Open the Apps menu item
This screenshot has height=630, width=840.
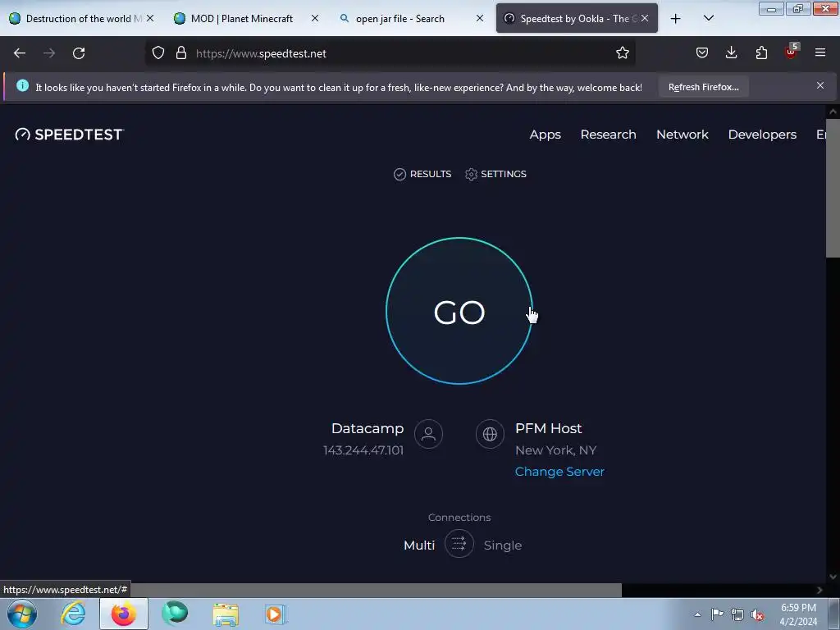(545, 135)
